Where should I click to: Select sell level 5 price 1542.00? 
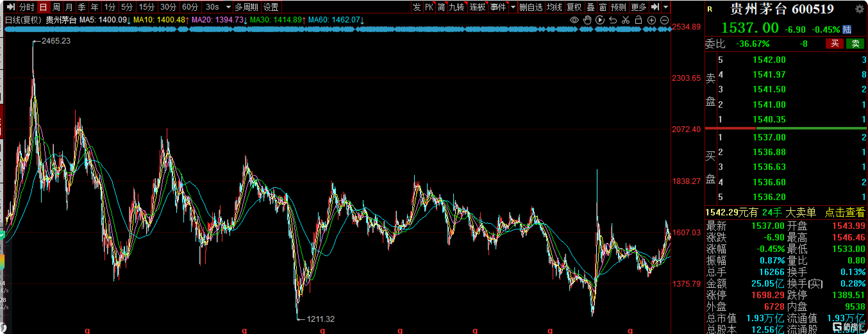[769, 60]
